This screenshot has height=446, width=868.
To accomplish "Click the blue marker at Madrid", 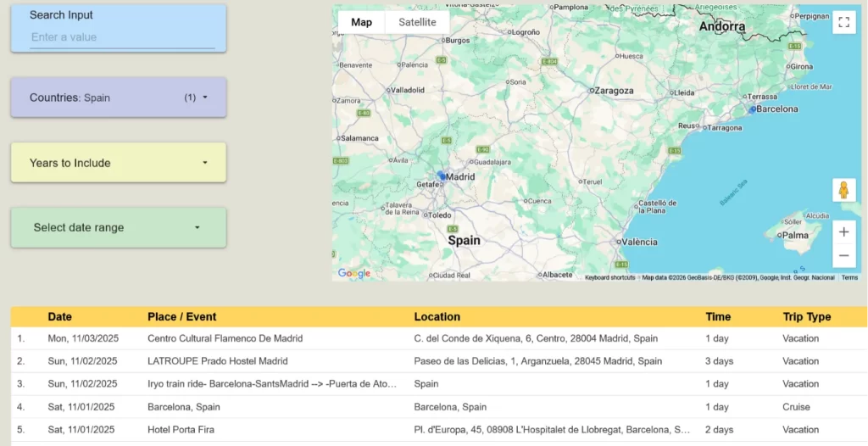I will click(442, 176).
